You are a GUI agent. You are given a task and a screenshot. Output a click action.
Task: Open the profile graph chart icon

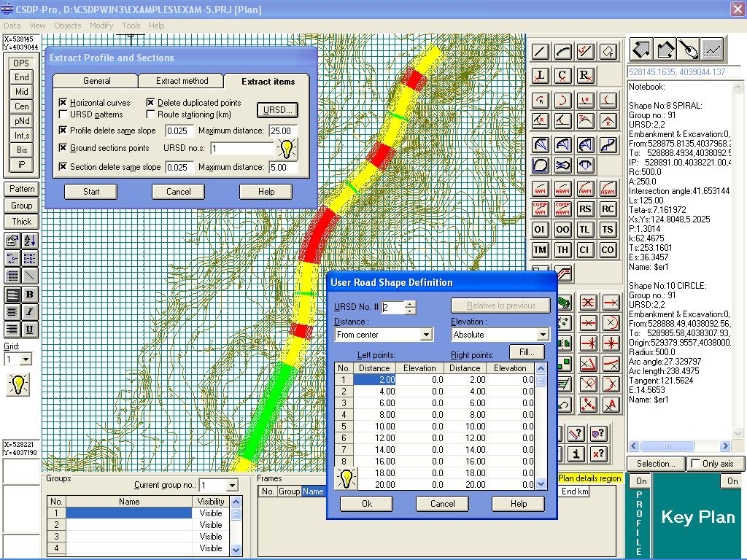tap(712, 49)
